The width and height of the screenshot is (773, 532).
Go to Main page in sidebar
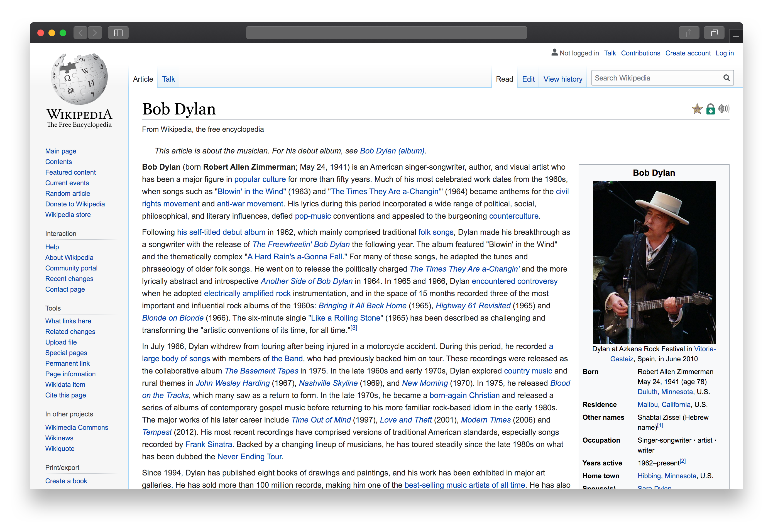click(61, 151)
